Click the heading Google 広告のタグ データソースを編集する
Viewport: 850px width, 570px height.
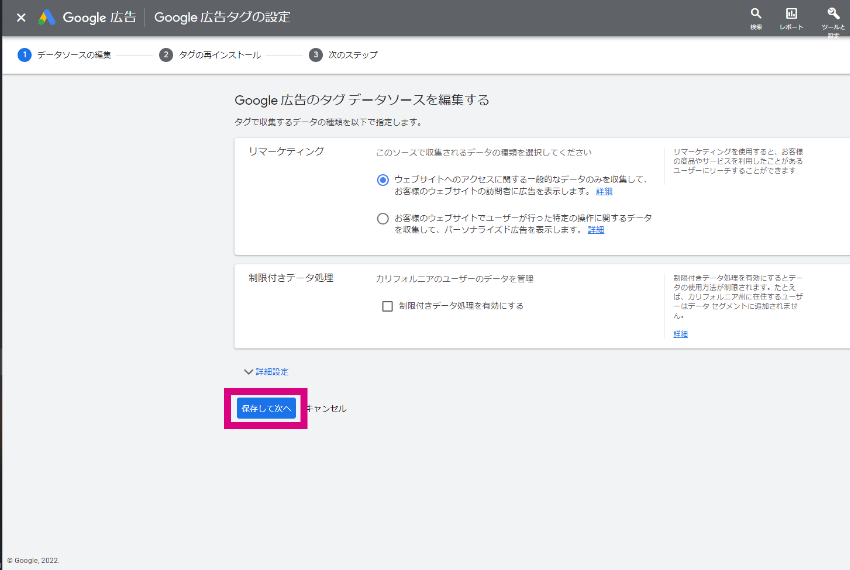tap(362, 100)
